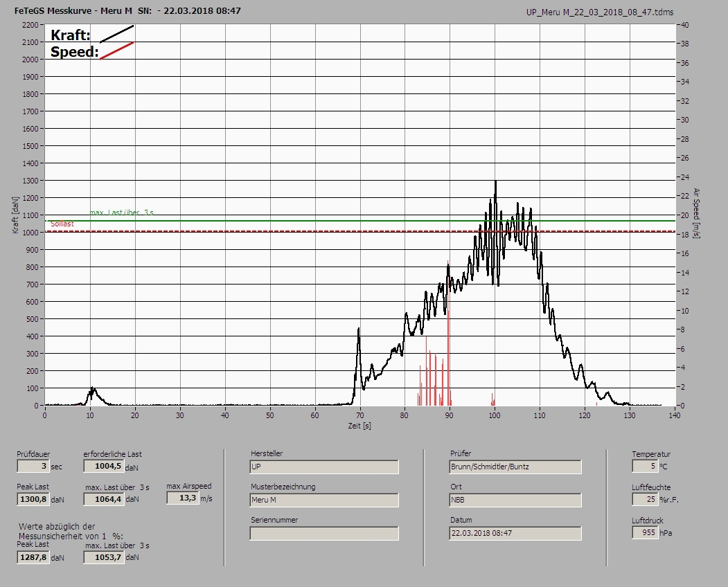
Task: Click the Peak Last value 1300,8
Action: pos(33,499)
